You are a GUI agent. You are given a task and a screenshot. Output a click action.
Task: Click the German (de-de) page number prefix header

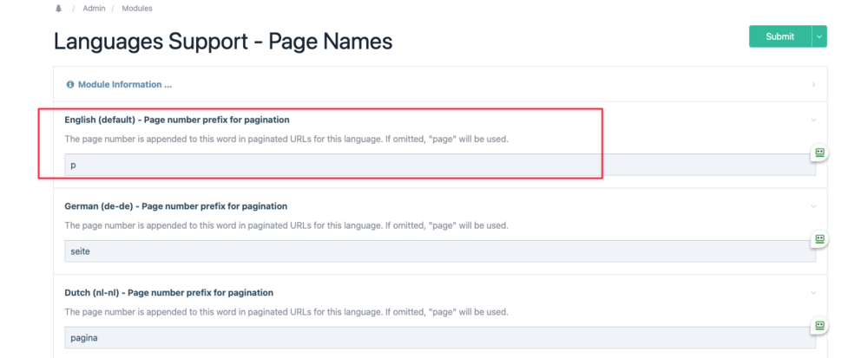[176, 206]
